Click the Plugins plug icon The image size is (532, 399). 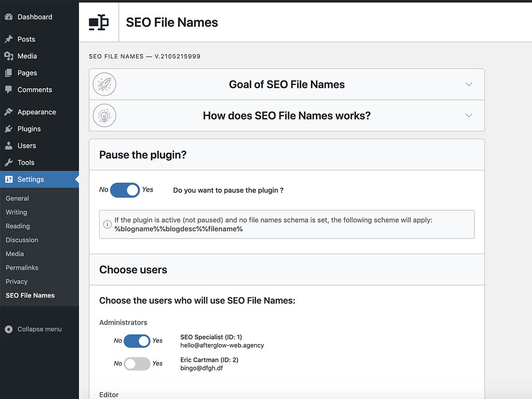[8, 129]
